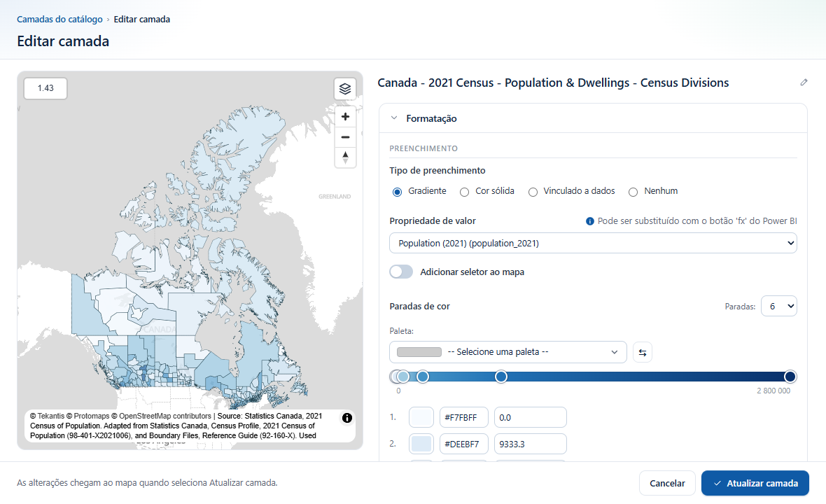The height and width of the screenshot is (504, 826).
Task: Select Gradiente fill type
Action: click(397, 192)
